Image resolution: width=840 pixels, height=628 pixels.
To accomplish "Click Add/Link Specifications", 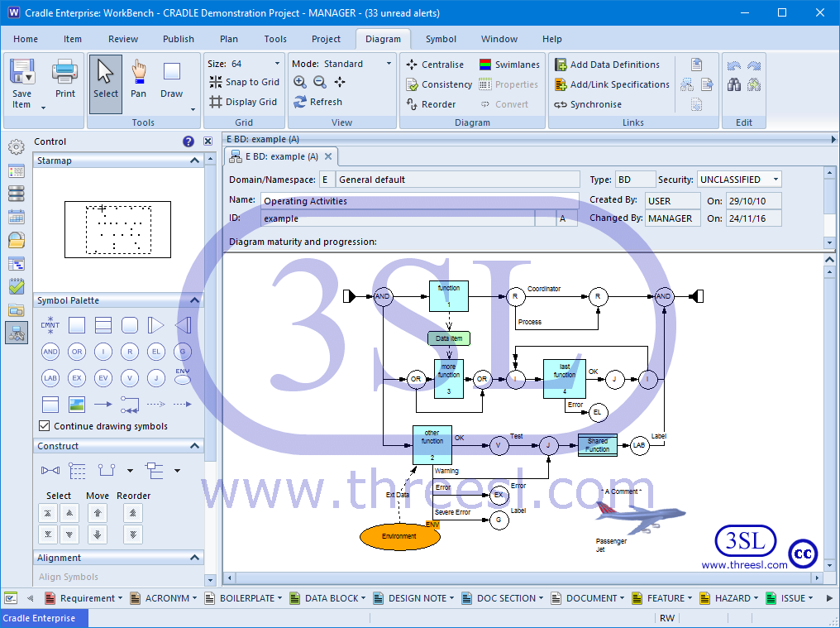I will [612, 84].
